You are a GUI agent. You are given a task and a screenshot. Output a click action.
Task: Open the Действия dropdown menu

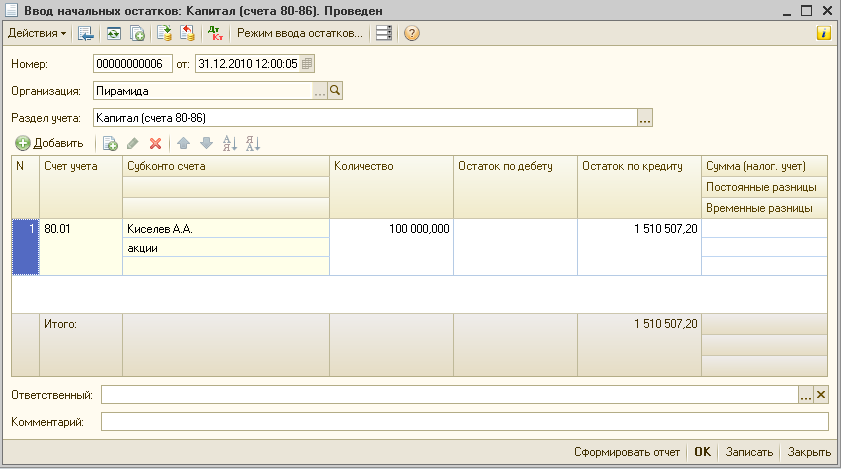click(36, 33)
